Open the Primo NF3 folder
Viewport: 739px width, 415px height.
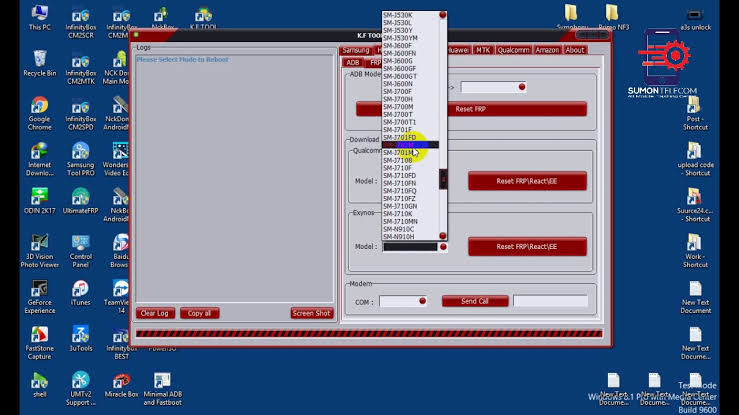tap(613, 18)
